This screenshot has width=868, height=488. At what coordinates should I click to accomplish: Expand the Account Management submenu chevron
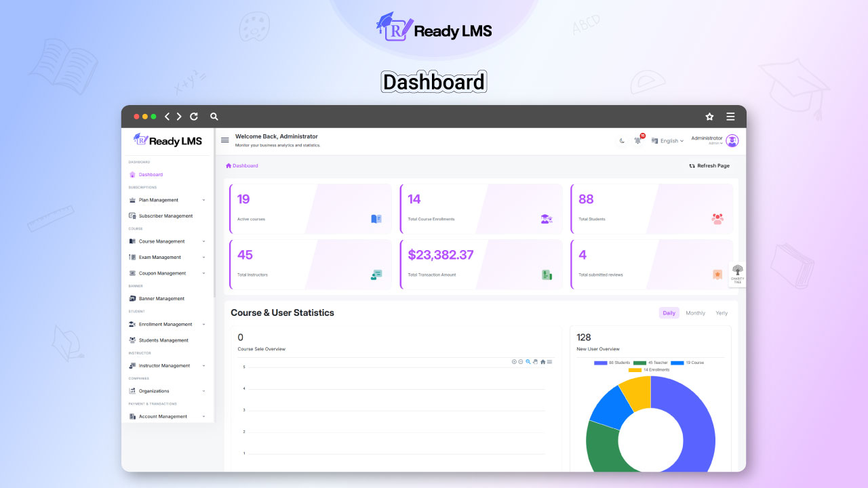203,417
